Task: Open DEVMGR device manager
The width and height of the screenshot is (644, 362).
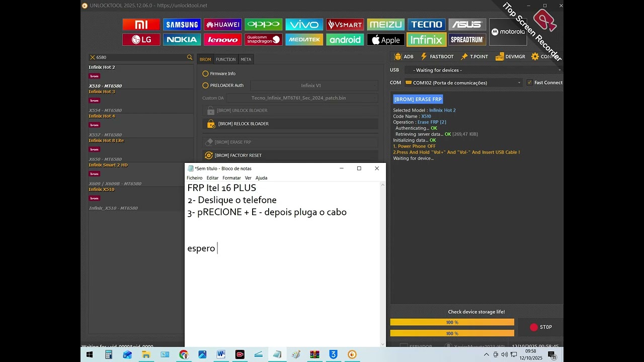Action: pyautogui.click(x=510, y=57)
